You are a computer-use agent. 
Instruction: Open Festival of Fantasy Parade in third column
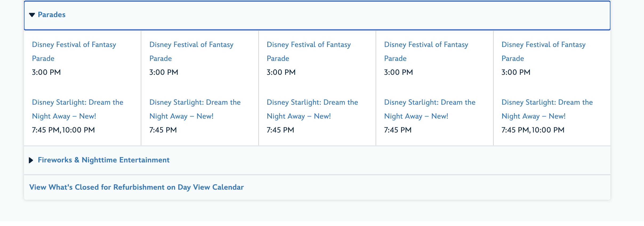pos(308,45)
